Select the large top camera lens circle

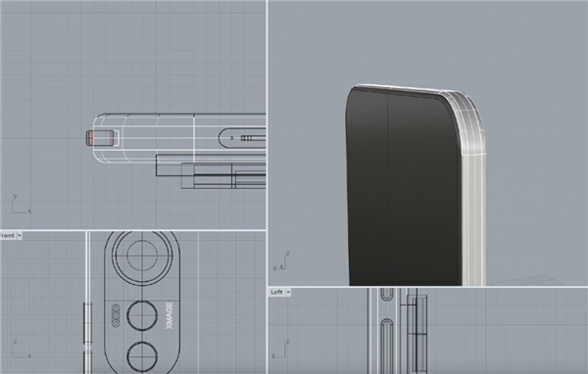(142, 255)
